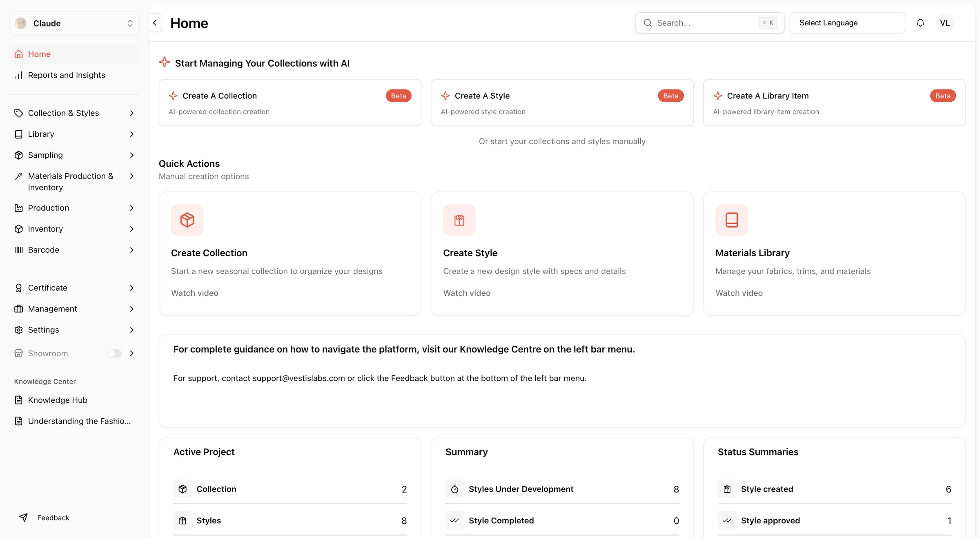Click the AI Create A Collection card

(x=290, y=103)
